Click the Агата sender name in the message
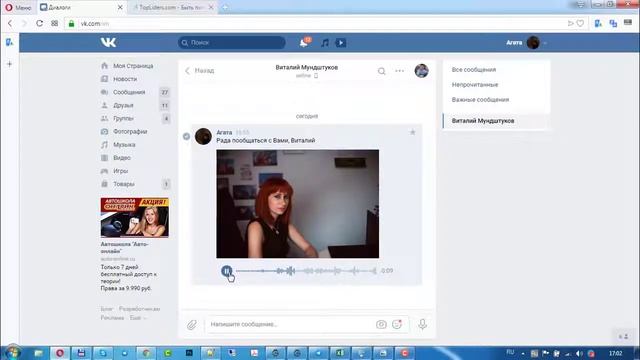The image size is (640, 360). click(x=224, y=133)
